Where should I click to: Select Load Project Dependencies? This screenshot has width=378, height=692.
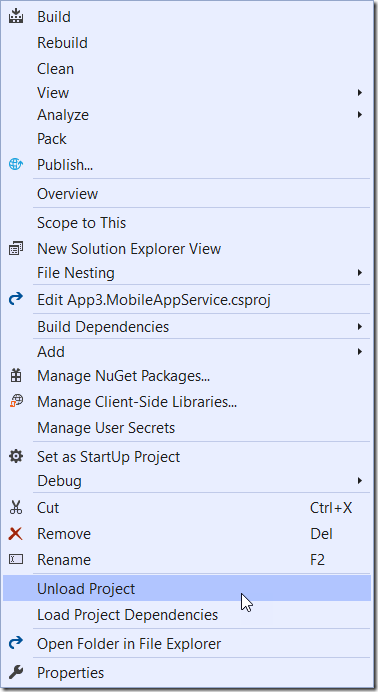(187, 615)
